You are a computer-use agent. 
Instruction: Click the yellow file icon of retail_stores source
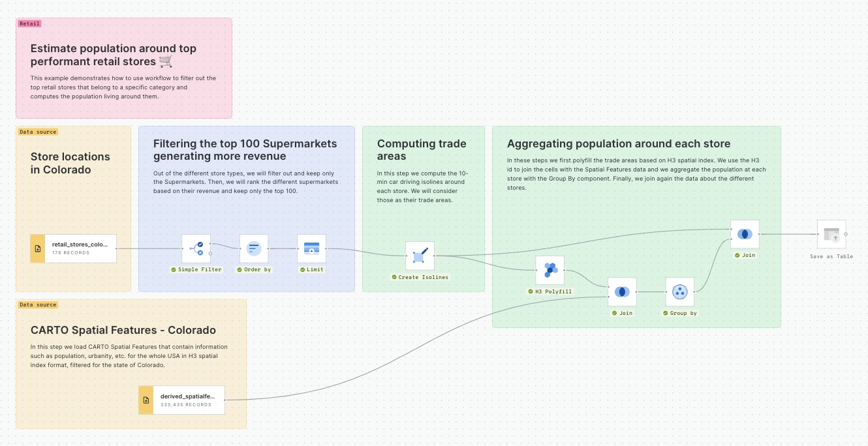(x=38, y=248)
